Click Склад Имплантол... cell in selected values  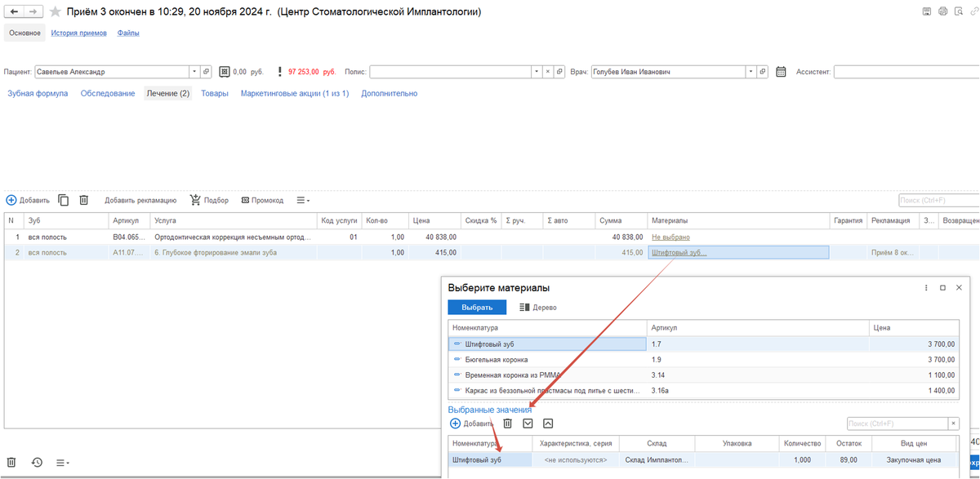tap(657, 460)
